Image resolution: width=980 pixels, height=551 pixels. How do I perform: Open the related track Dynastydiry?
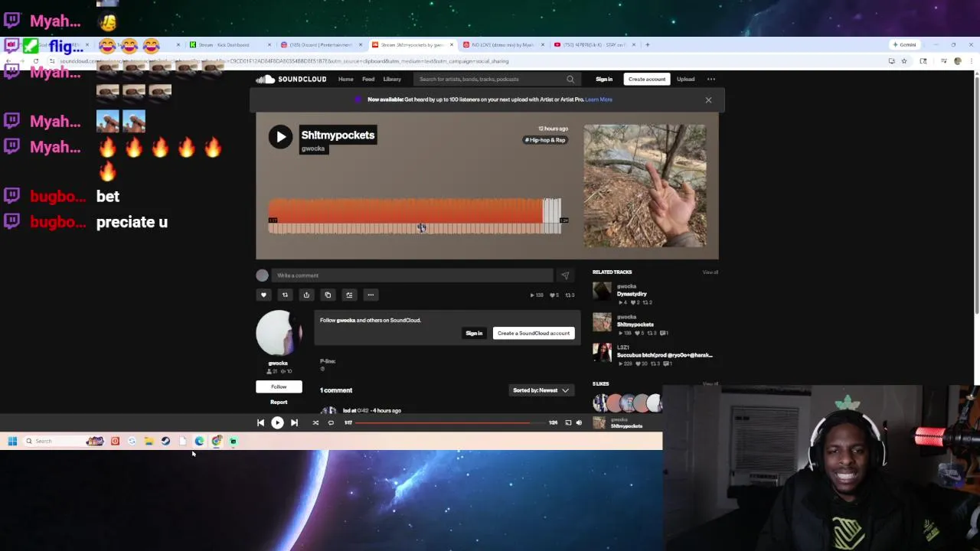point(632,294)
